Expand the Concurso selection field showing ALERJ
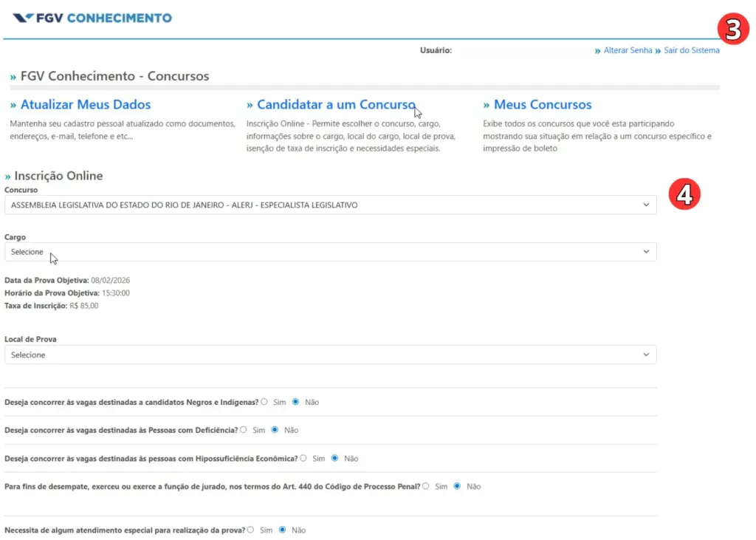This screenshot has height=540, width=756. click(x=325, y=205)
